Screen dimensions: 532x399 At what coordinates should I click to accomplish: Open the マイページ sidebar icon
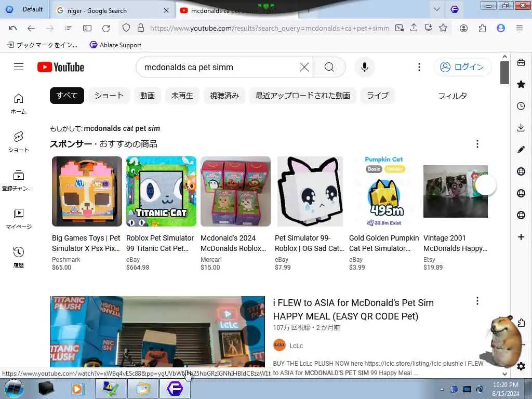[x=19, y=219]
